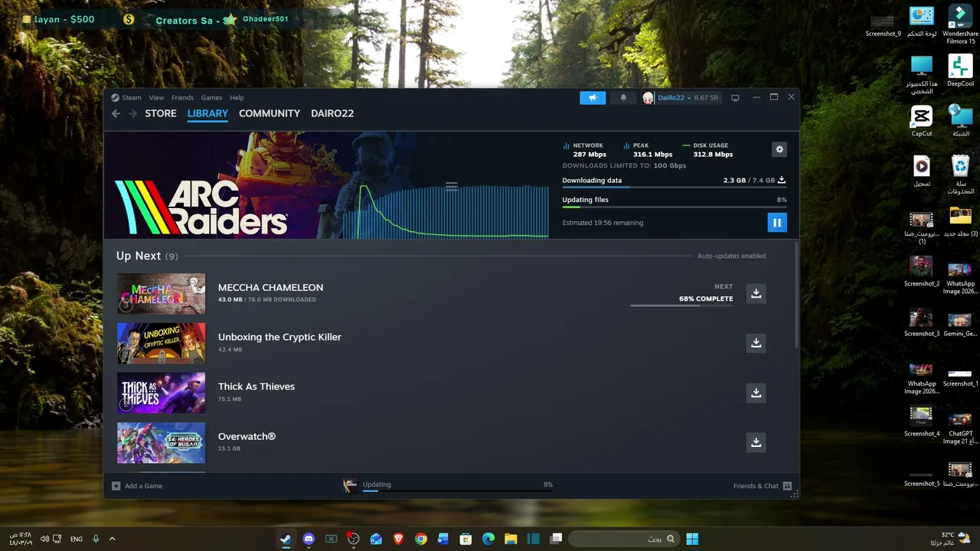980x551 pixels.
Task: Open Friends & Chat
Action: (x=756, y=486)
